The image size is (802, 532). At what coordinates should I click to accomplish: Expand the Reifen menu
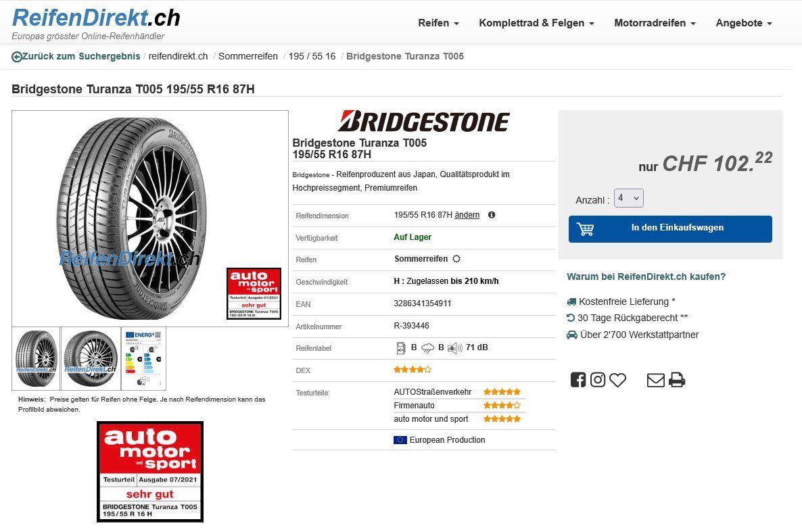(x=438, y=23)
